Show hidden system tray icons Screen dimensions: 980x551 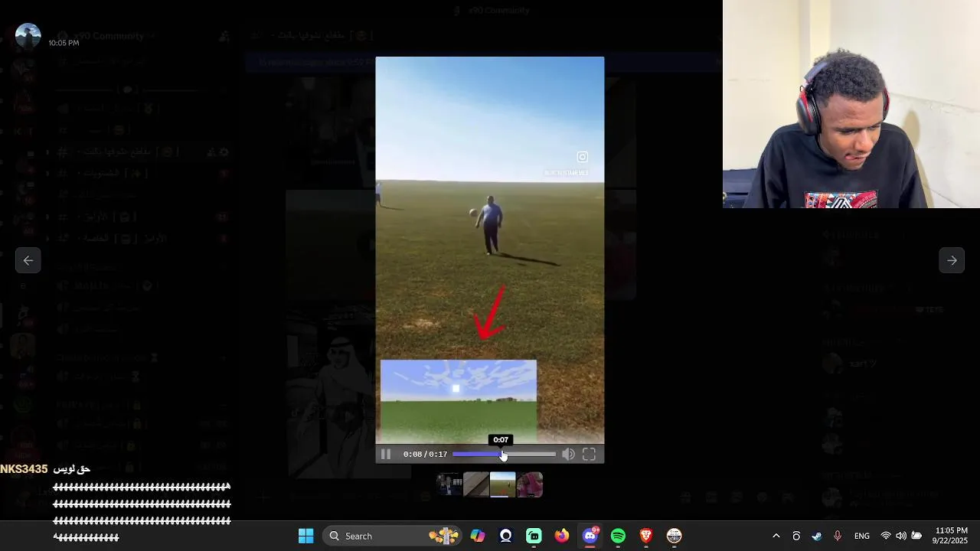[x=776, y=536]
